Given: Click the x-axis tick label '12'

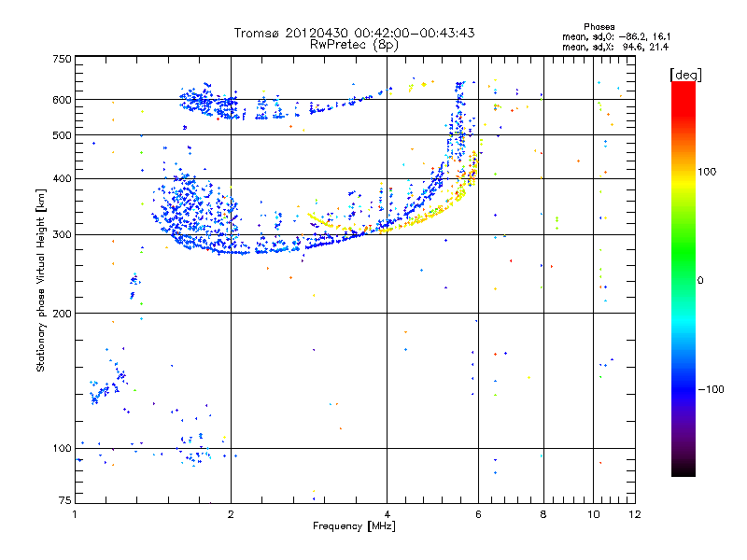Looking at the screenshot, I should click(x=635, y=514).
